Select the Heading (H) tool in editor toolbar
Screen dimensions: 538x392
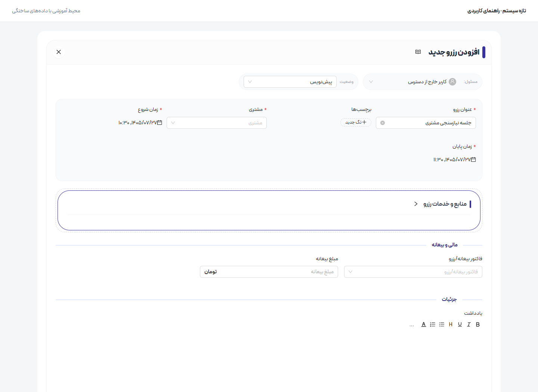451,324
